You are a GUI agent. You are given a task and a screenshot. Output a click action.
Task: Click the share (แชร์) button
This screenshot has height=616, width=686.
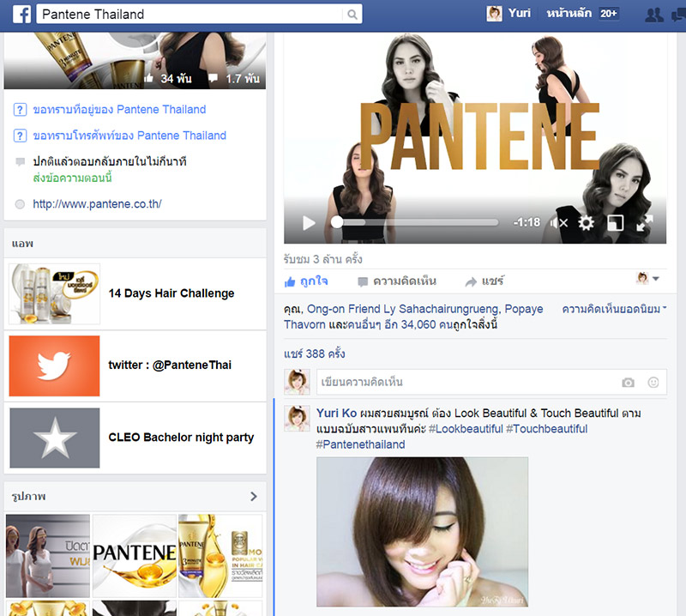coord(484,281)
